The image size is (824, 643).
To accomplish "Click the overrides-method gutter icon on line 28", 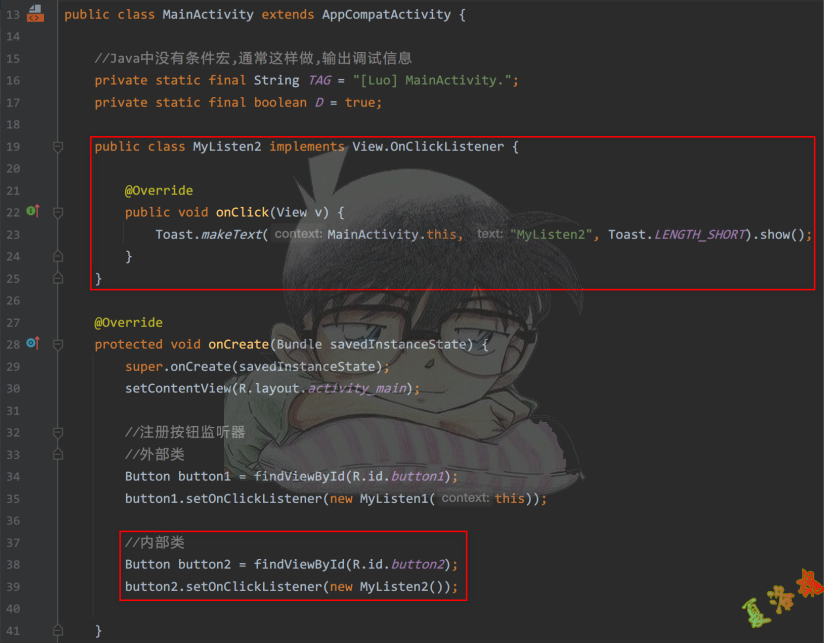I will coord(32,344).
